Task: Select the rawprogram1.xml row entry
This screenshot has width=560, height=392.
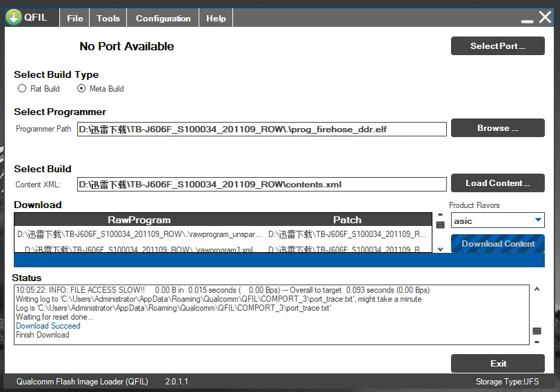Action: pos(139,249)
